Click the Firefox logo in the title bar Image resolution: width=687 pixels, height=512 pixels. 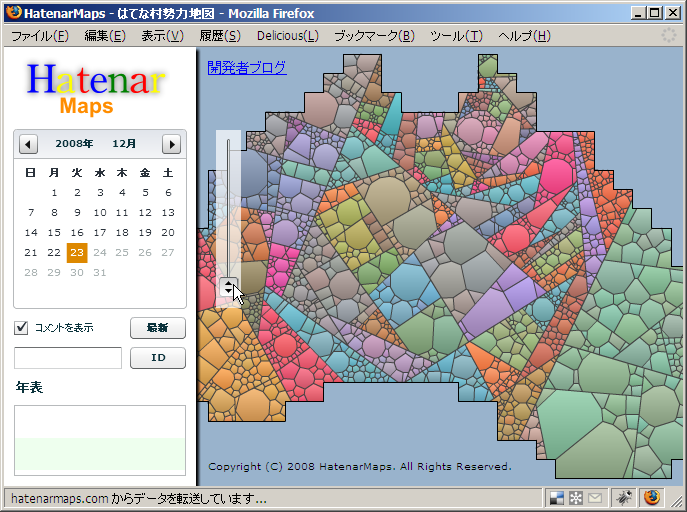tap(14, 13)
